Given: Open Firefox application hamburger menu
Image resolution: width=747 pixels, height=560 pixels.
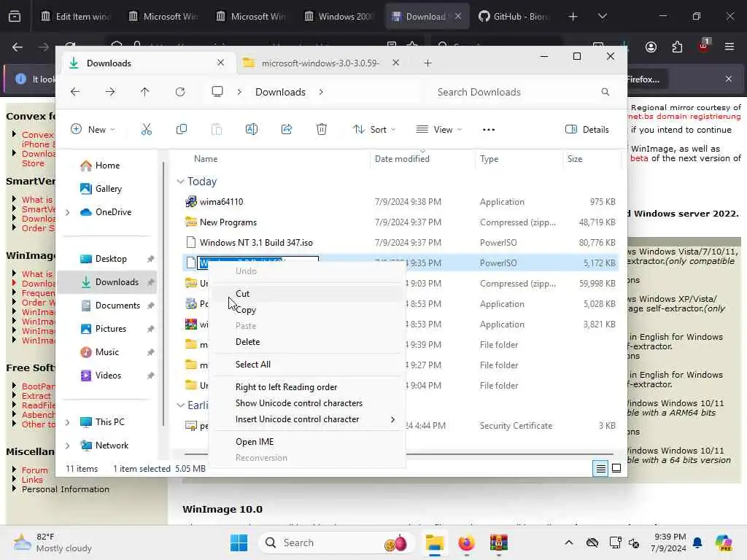Looking at the screenshot, I should pyautogui.click(x=729, y=47).
